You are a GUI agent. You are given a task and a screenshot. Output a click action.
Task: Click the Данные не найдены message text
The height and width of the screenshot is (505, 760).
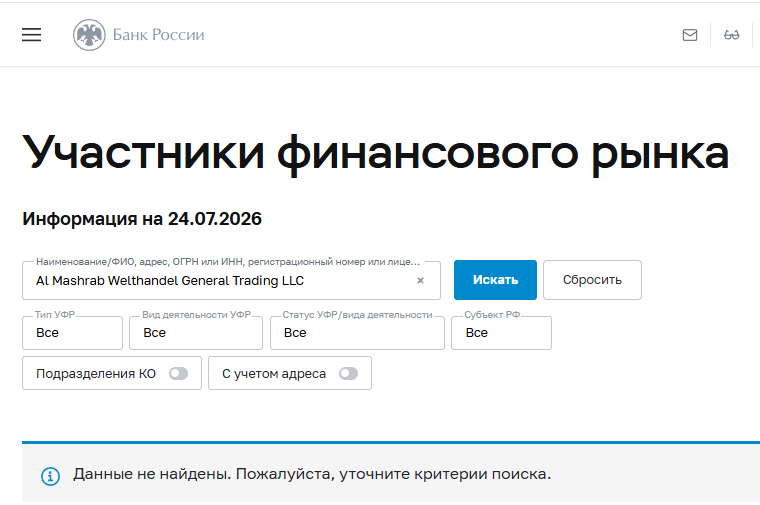(312, 474)
